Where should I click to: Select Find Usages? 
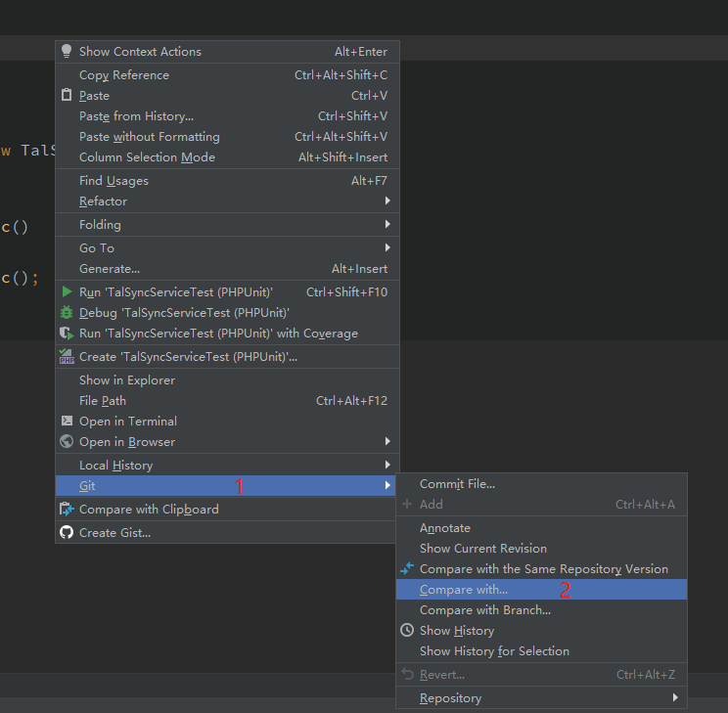(227, 180)
